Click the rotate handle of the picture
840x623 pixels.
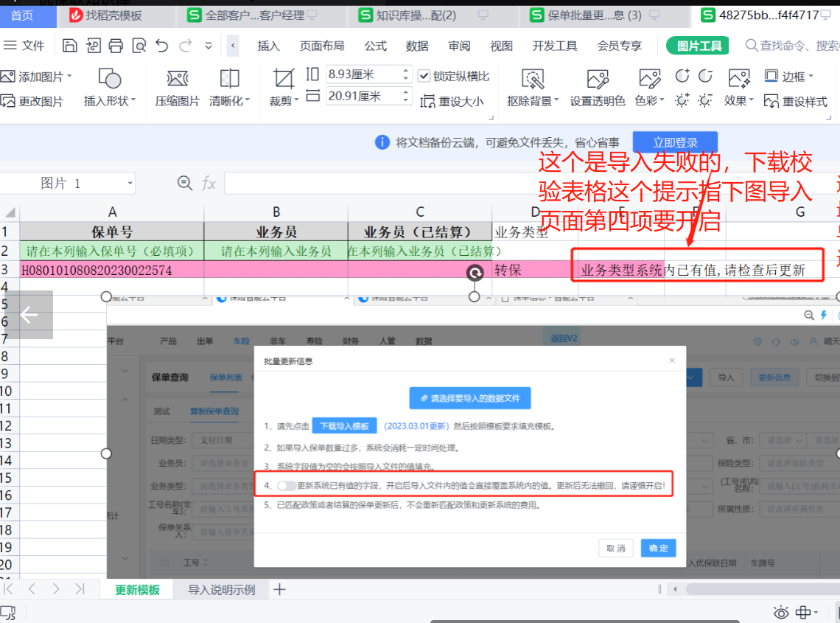(x=475, y=273)
